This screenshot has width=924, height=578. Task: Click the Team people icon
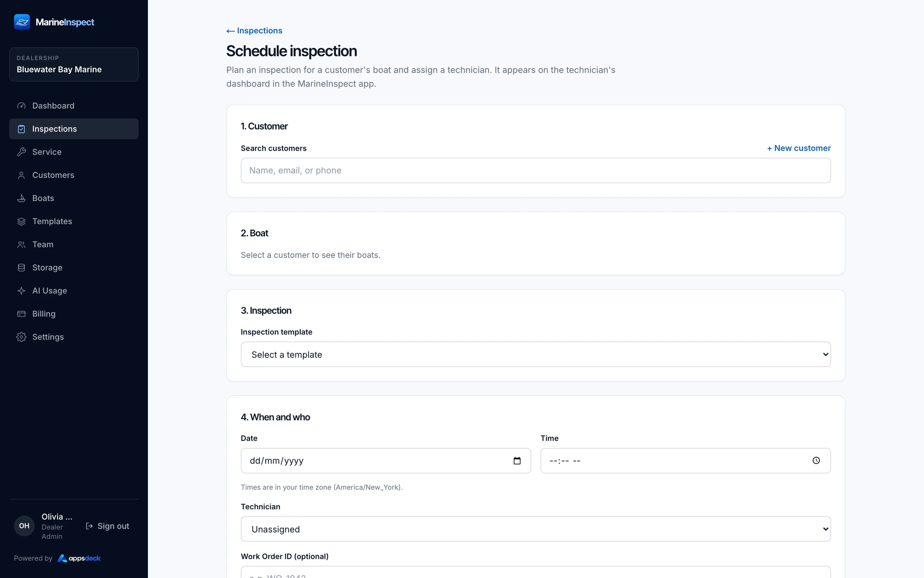(x=21, y=245)
